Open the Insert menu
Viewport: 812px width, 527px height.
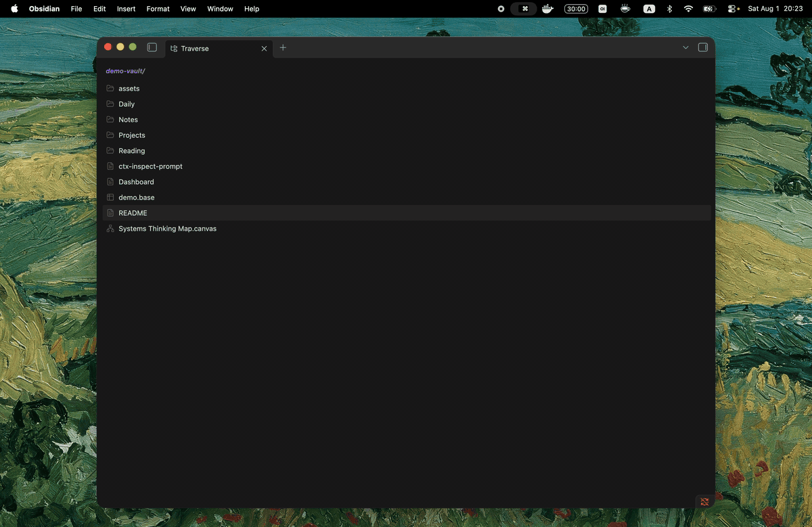(126, 9)
